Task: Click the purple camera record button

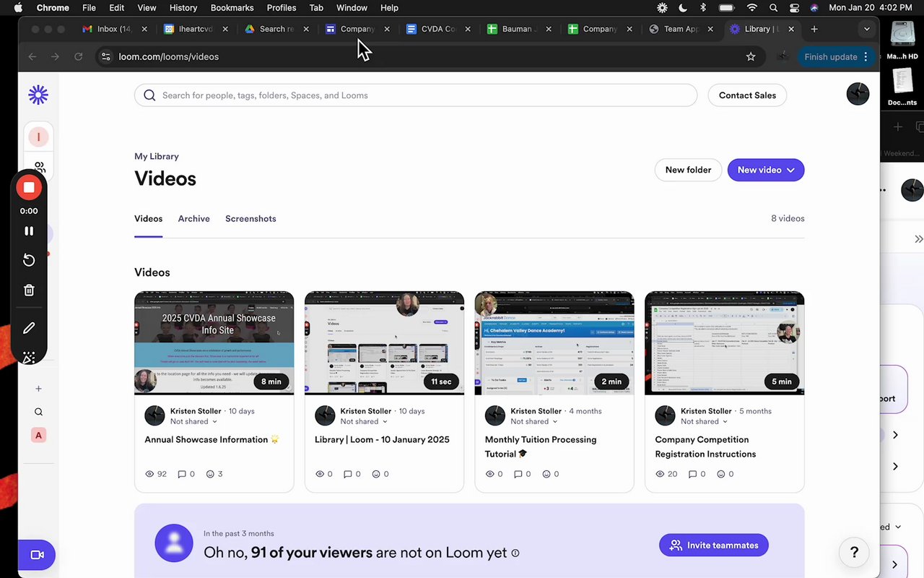Action: [x=37, y=555]
